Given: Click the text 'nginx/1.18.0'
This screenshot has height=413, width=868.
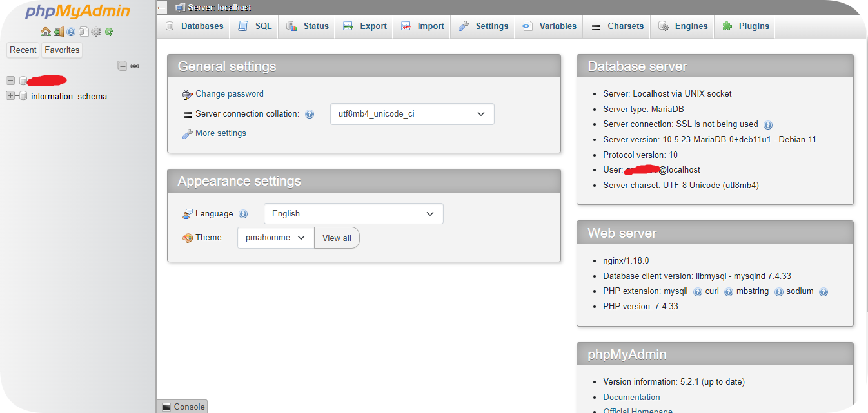Looking at the screenshot, I should [x=626, y=261].
